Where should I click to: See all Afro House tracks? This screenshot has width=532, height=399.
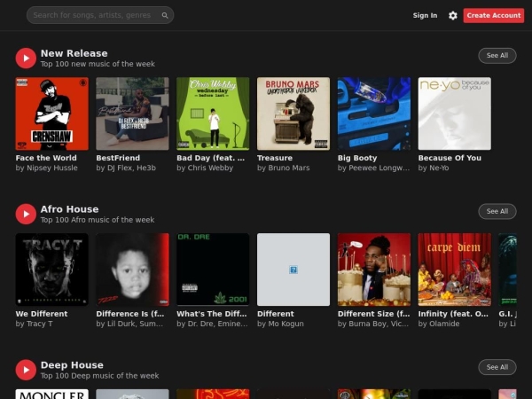pos(497,211)
